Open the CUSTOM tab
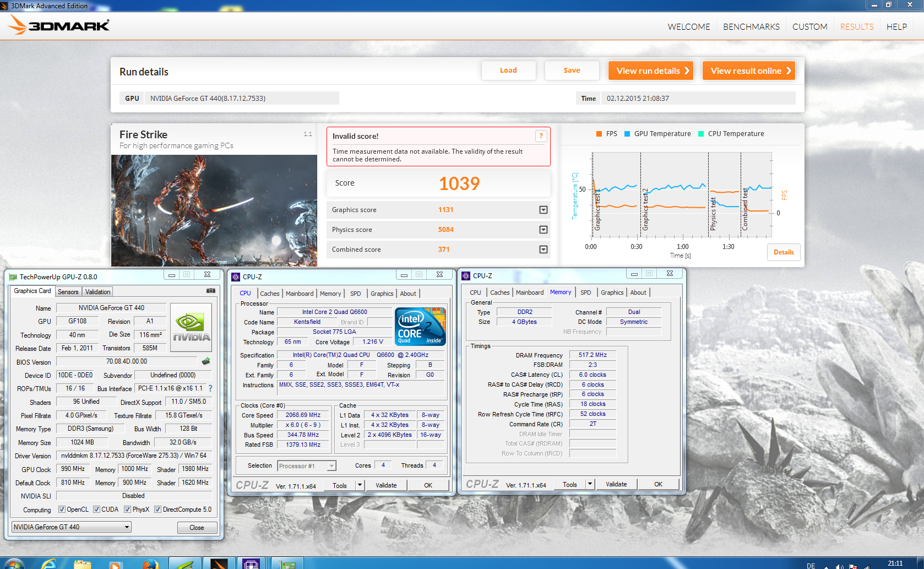This screenshot has width=924, height=569. 809,26
